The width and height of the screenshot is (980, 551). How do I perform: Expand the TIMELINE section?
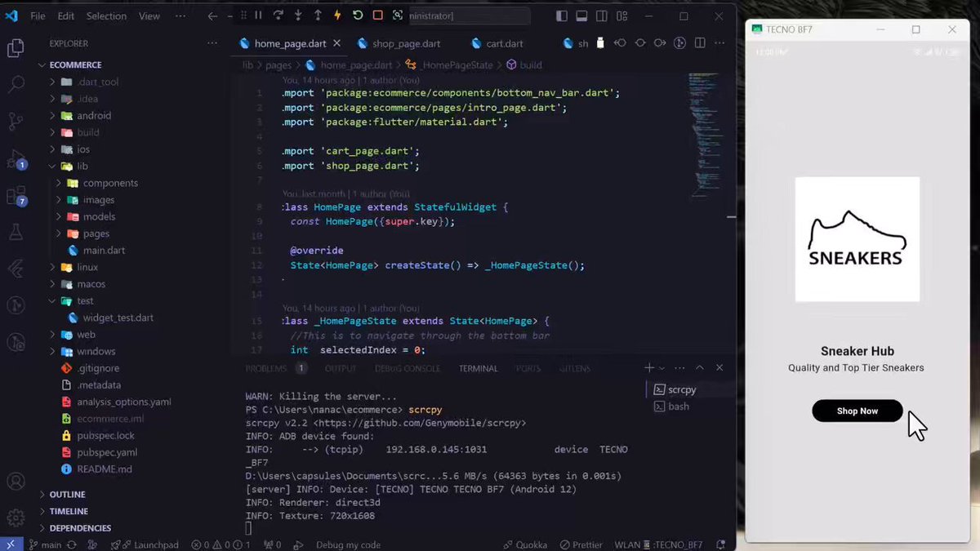(x=69, y=511)
